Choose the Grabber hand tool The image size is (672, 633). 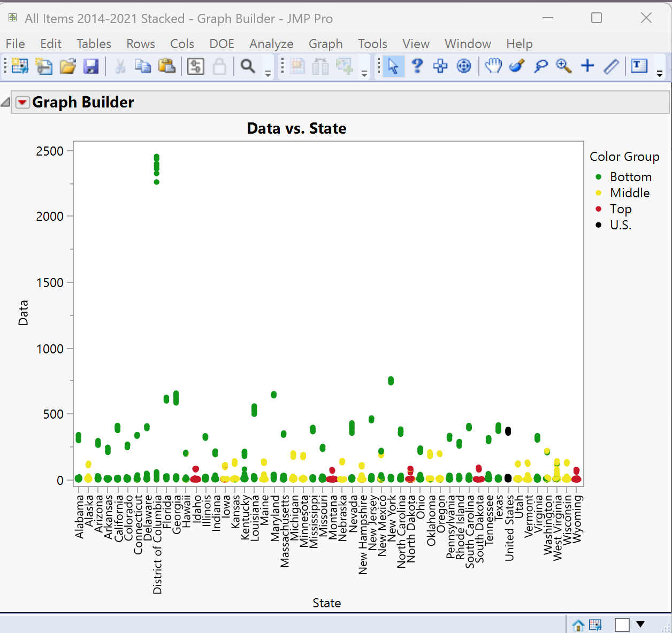coord(493,66)
